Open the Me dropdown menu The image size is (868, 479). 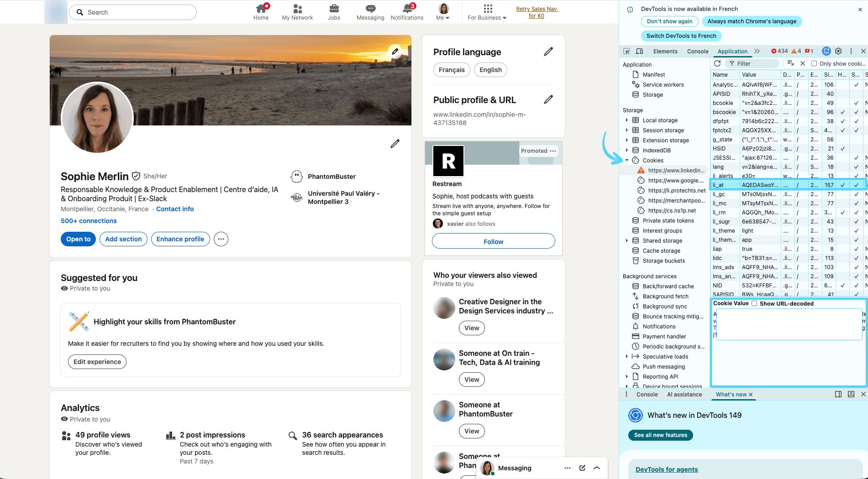(x=443, y=12)
